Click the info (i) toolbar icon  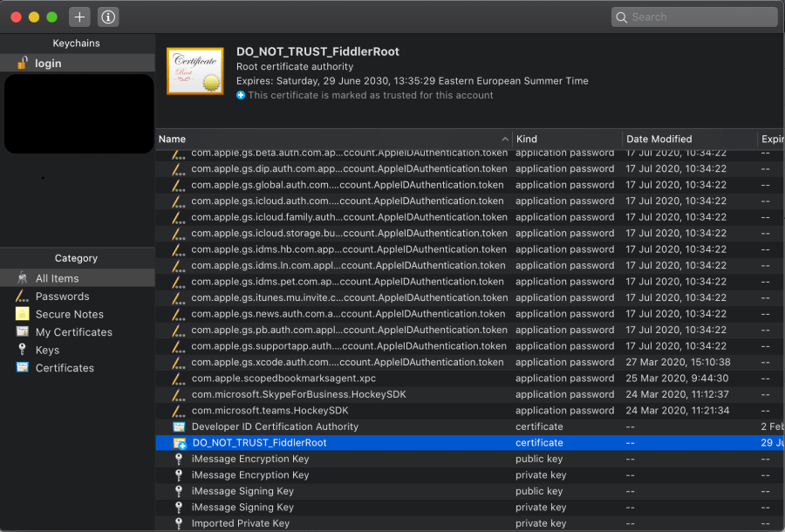pos(108,16)
